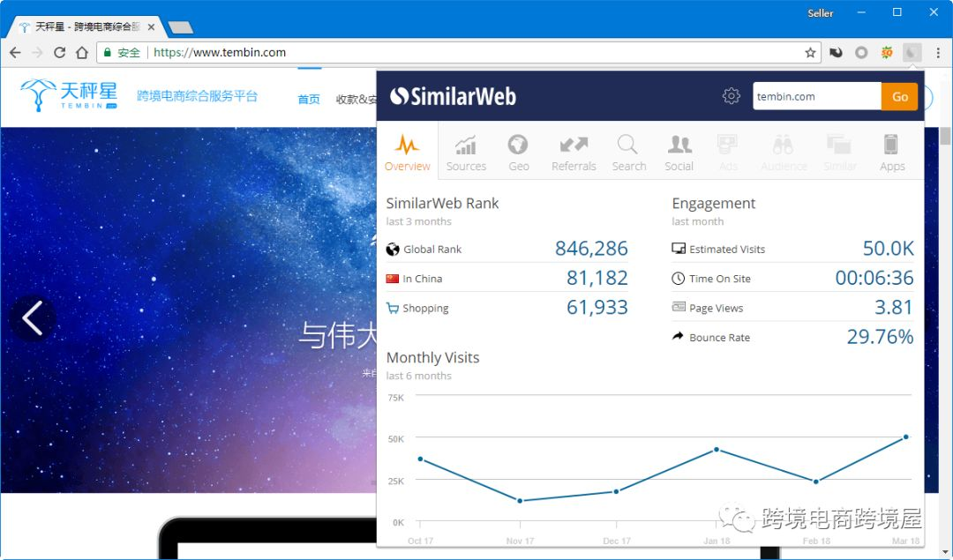Click the Nov 17 chart data point
This screenshot has height=560, width=953.
(520, 501)
